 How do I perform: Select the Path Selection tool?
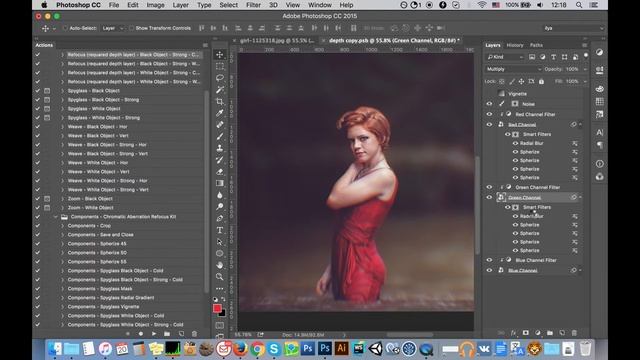tap(220, 242)
